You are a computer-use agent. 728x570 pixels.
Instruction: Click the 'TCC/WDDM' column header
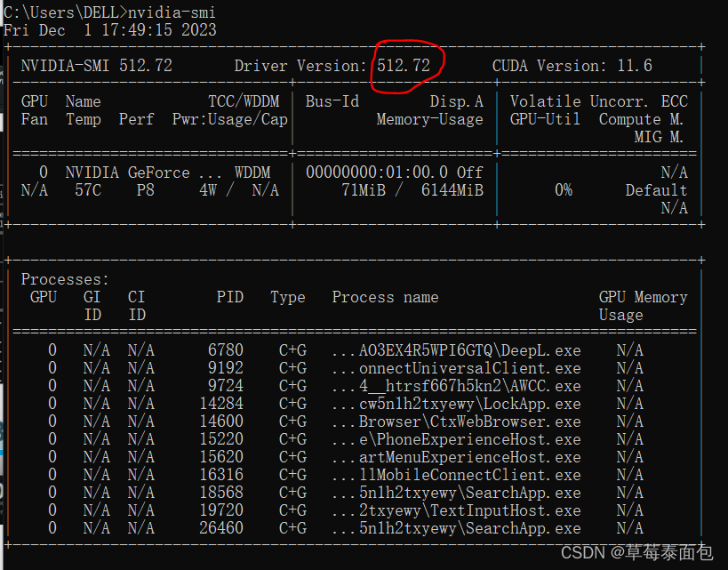coord(244,101)
